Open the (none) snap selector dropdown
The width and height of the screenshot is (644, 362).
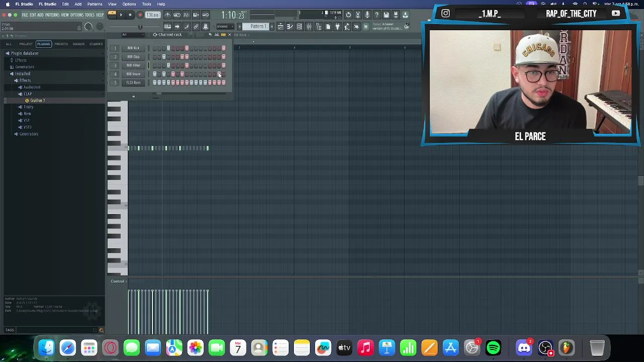(225, 26)
